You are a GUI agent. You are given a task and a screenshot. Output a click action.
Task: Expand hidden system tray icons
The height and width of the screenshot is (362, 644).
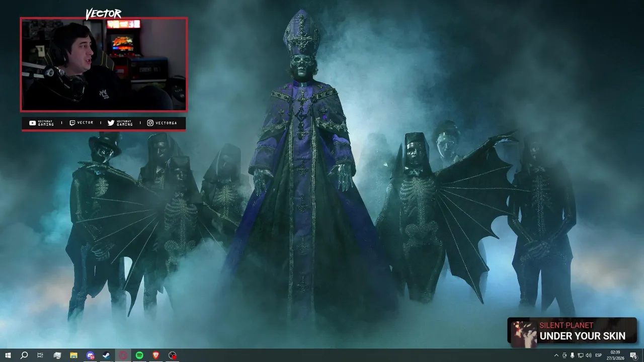coord(556,355)
